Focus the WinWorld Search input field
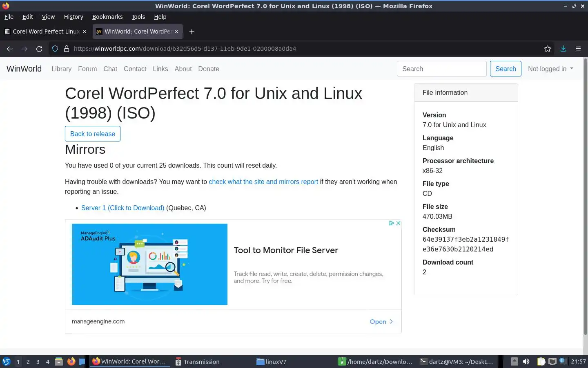 tap(441, 69)
